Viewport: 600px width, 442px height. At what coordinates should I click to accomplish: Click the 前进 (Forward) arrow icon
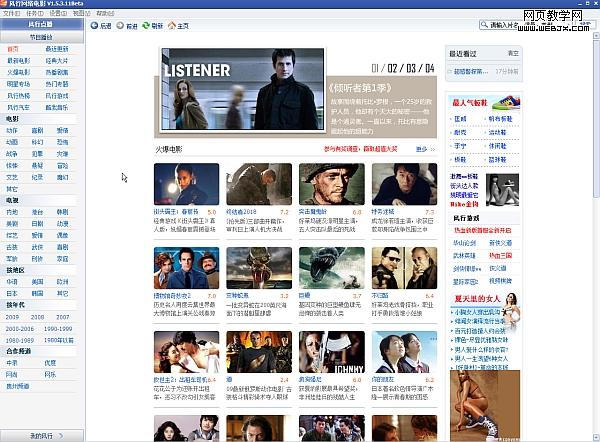tap(120, 26)
